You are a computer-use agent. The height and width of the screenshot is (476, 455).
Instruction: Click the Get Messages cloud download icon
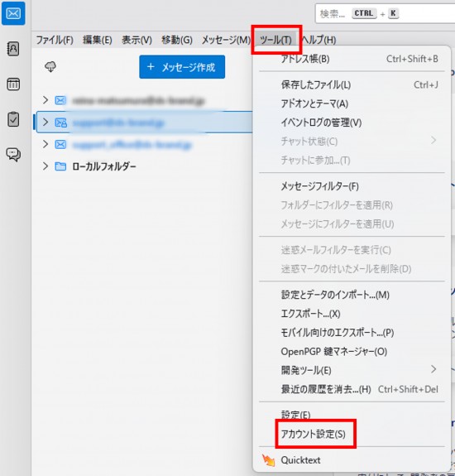50,67
